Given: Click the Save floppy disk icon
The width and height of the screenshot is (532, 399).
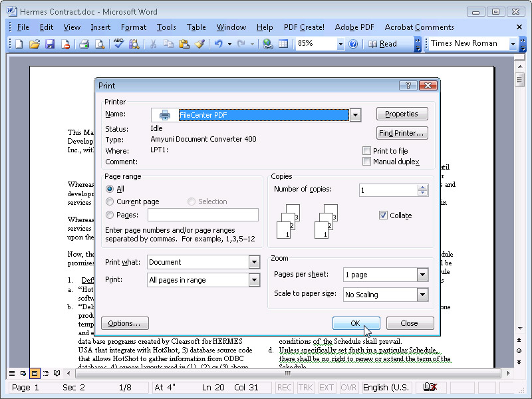Looking at the screenshot, I should click(x=49, y=44).
